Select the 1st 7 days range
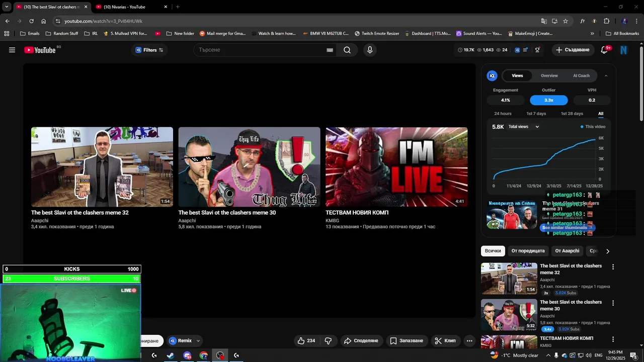 coord(536,114)
